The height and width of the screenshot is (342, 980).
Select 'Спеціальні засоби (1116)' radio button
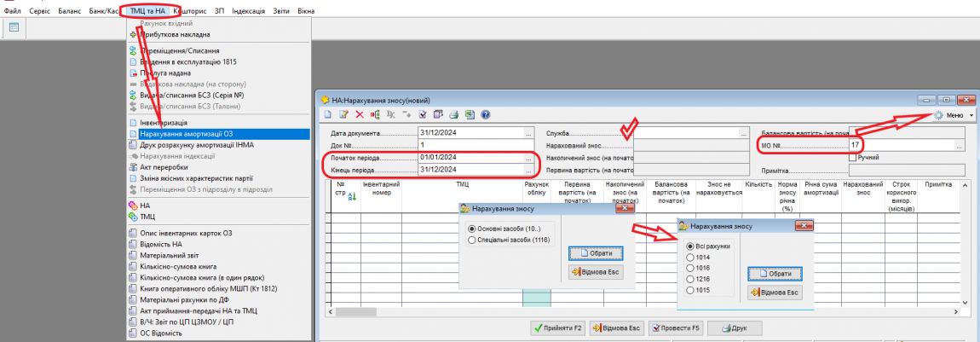click(472, 241)
